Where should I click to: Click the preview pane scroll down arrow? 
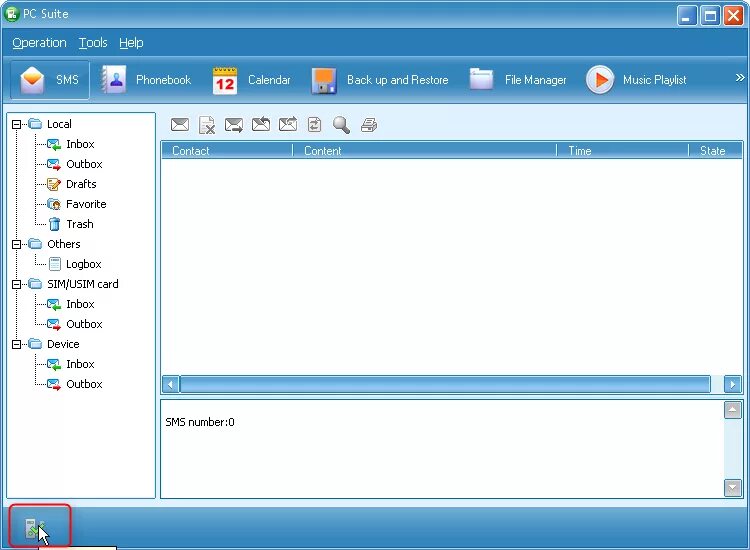point(733,488)
